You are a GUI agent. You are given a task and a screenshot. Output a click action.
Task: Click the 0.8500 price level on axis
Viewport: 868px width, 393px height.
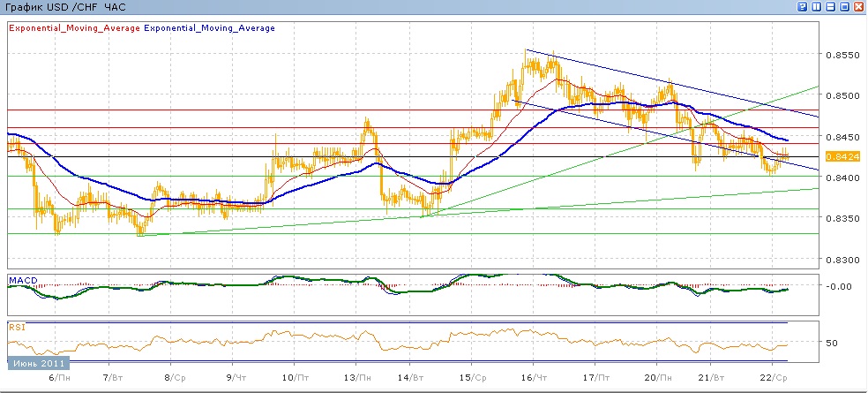click(842, 95)
